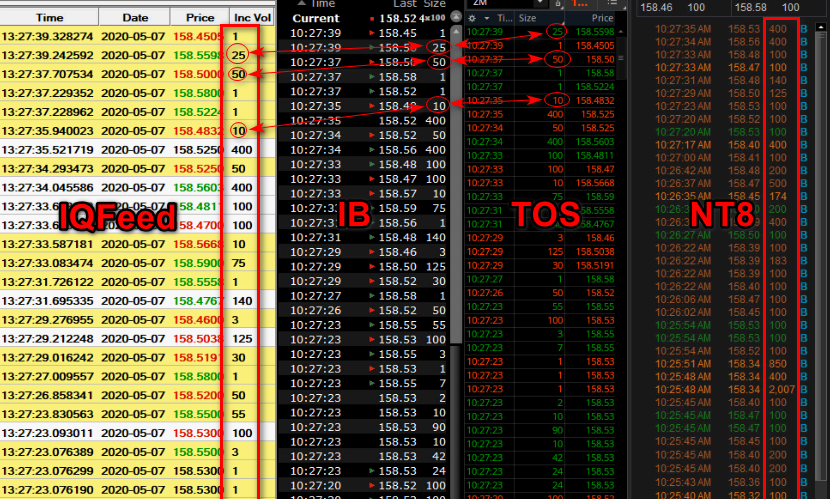Select IB row 10:27:31 158.48 140

pyautogui.click(x=364, y=238)
